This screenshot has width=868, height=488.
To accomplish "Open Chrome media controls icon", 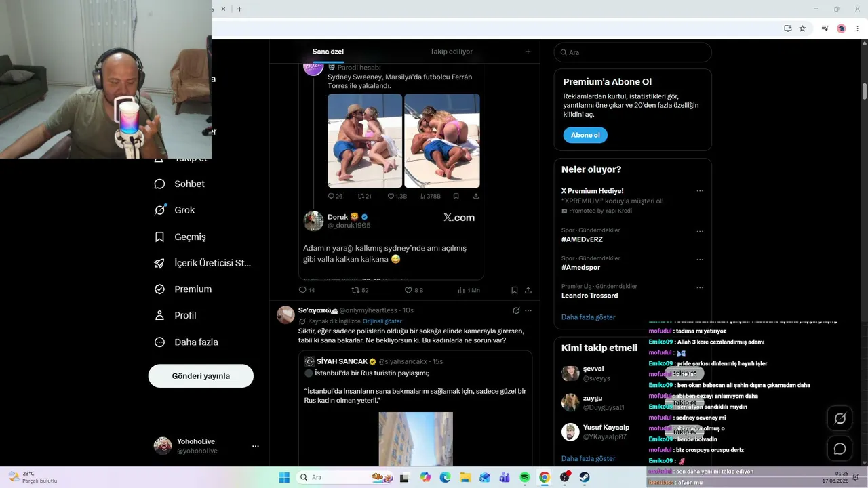I will [825, 28].
